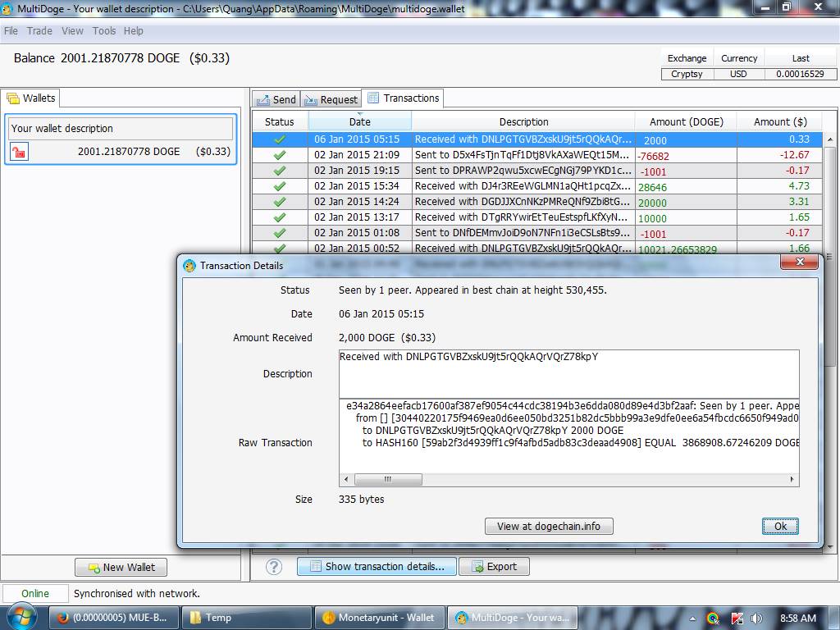840x630 pixels.
Task: Click the volume speaker icon in system tray
Action: pyautogui.click(x=757, y=619)
